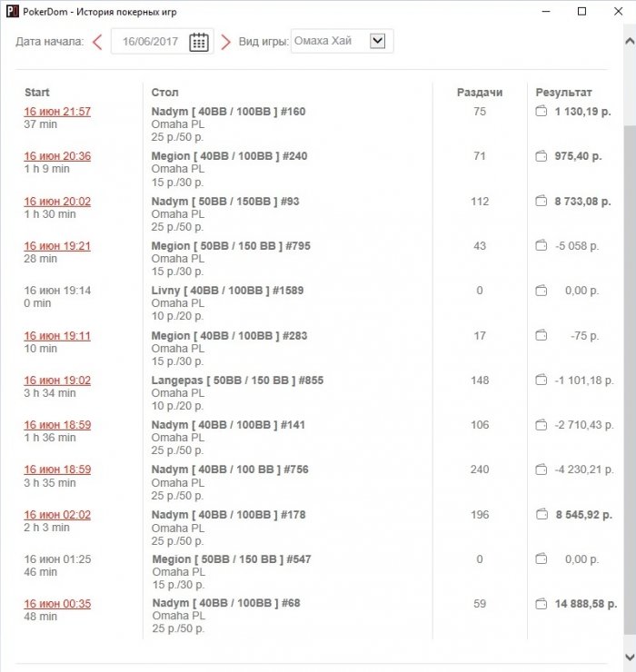
Task: Open session 16 июн 00:35
Action: click(57, 604)
